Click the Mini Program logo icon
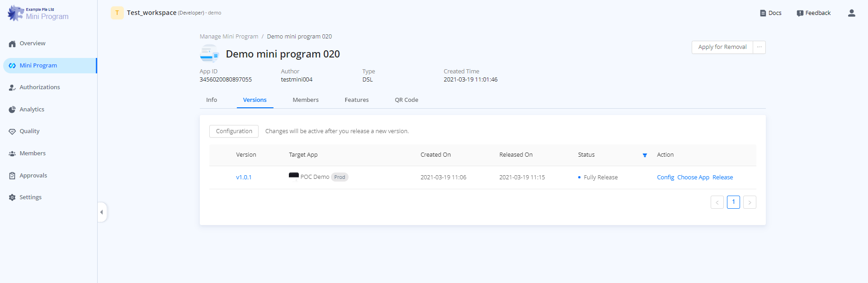Screen dimensions: 868x283 pos(15,13)
